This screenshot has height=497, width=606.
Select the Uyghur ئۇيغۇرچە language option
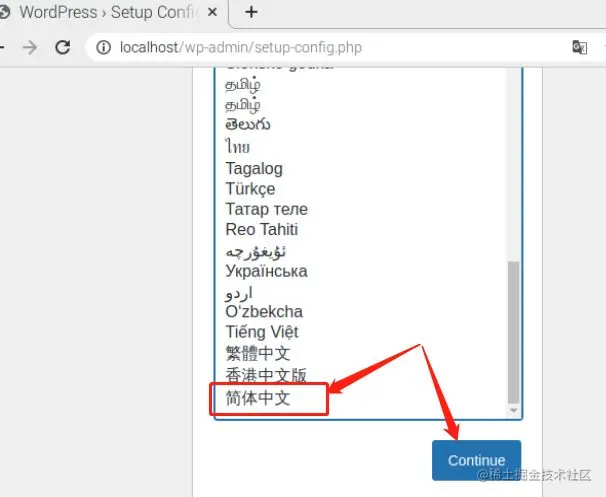pos(255,252)
